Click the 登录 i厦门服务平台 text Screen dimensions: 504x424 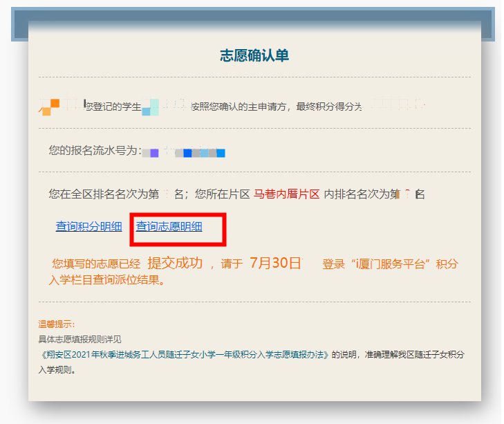pos(377,264)
